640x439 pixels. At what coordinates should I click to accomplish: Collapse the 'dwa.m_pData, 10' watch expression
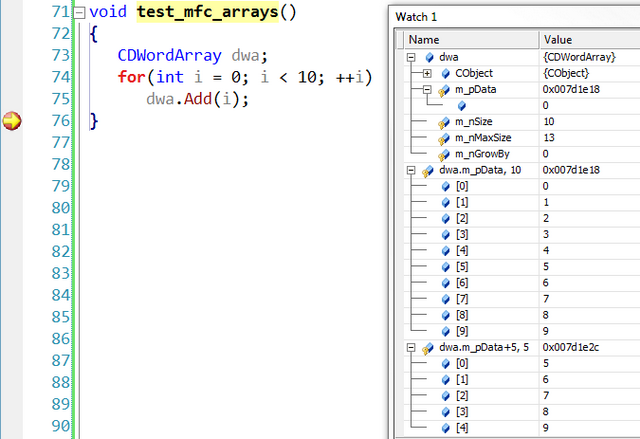412,170
